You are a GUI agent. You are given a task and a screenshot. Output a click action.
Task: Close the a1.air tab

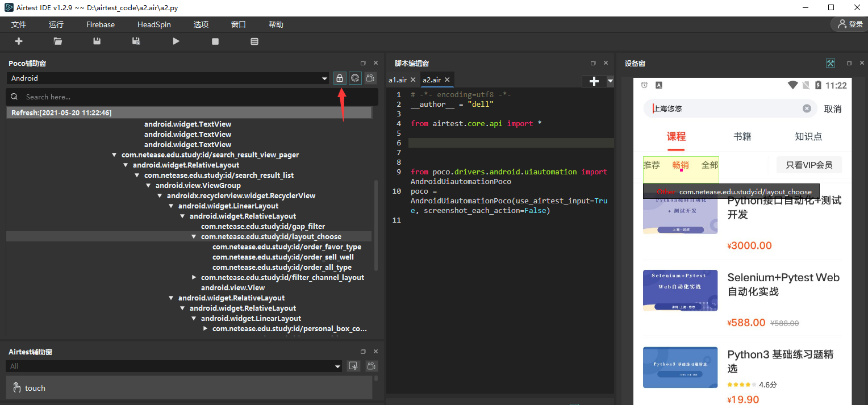413,80
